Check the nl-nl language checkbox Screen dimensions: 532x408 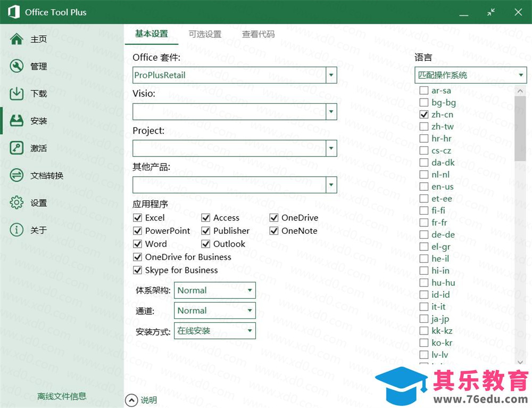tap(424, 175)
